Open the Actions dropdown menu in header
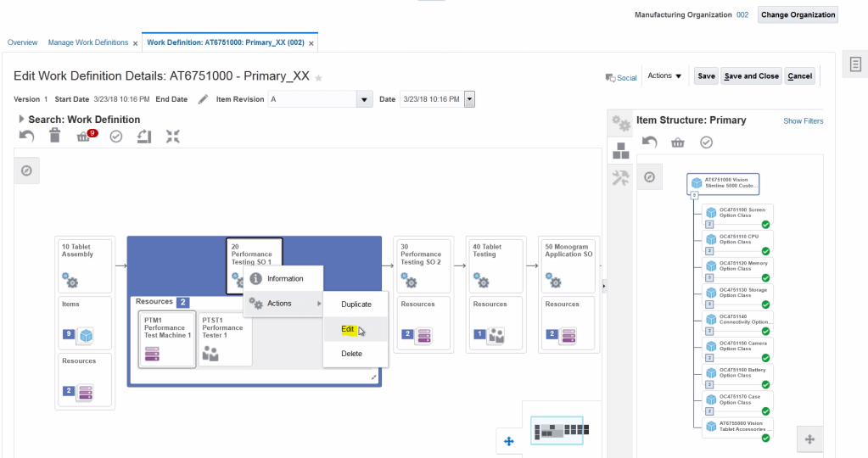Screen dimensions: 868x458 click(x=664, y=76)
